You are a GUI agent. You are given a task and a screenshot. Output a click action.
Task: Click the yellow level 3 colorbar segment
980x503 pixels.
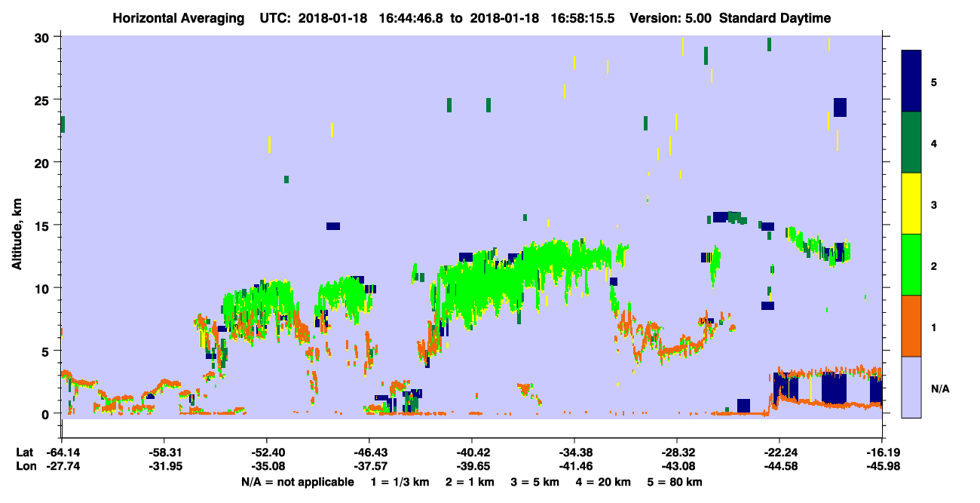point(911,204)
